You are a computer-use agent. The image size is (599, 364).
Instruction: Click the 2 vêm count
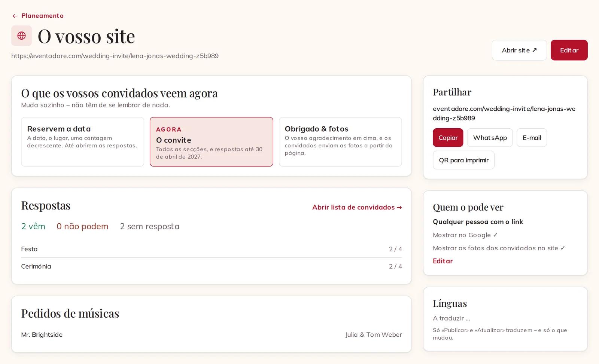pyautogui.click(x=33, y=226)
